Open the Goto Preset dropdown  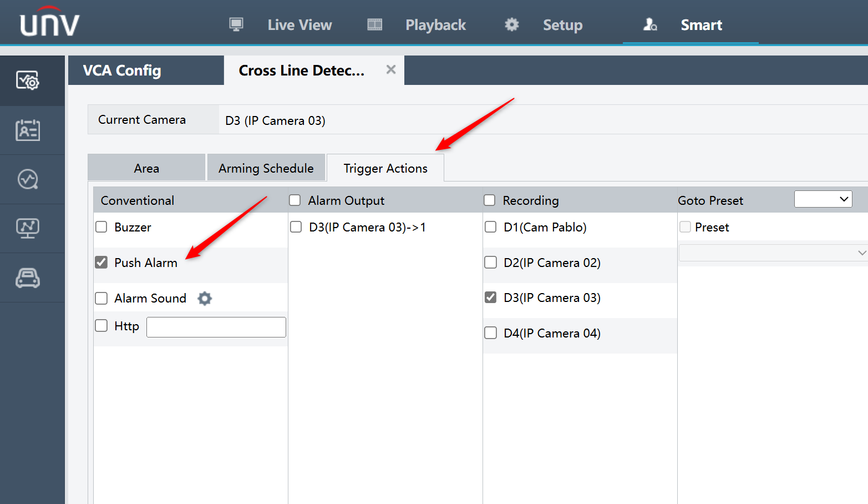click(823, 199)
